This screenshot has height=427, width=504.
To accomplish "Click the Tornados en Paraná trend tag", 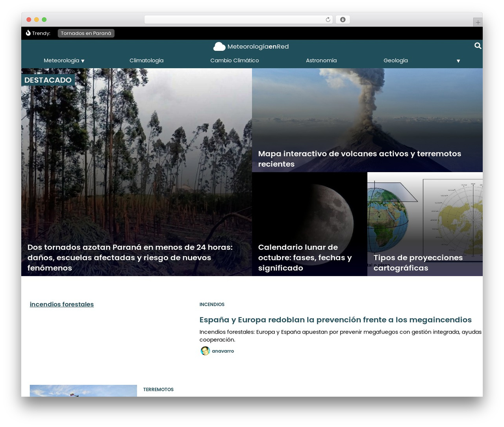I will [86, 33].
